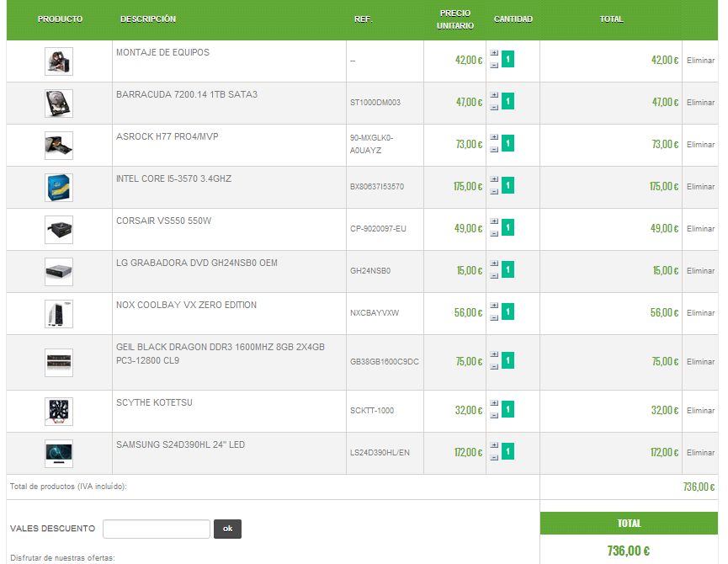Image resolution: width=728 pixels, height=564 pixels.
Task: Open the MONTAJE DE EQUIPOS product thumbnail
Action: 59,61
